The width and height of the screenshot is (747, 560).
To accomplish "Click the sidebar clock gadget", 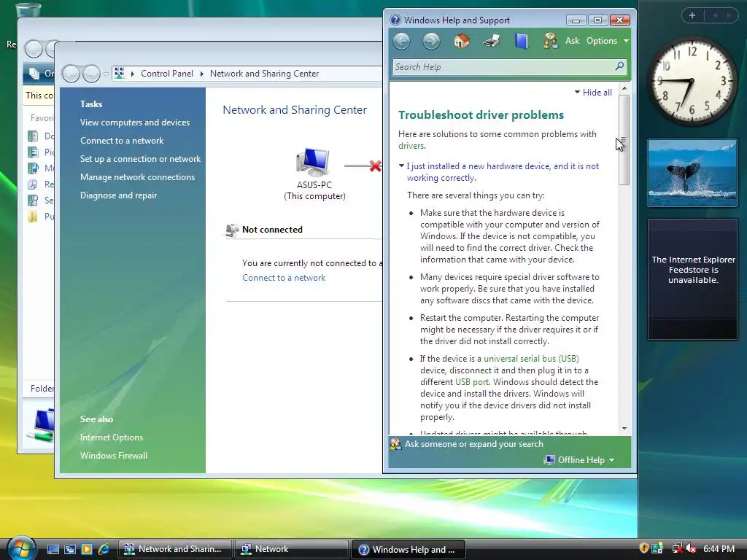I will 692,82.
